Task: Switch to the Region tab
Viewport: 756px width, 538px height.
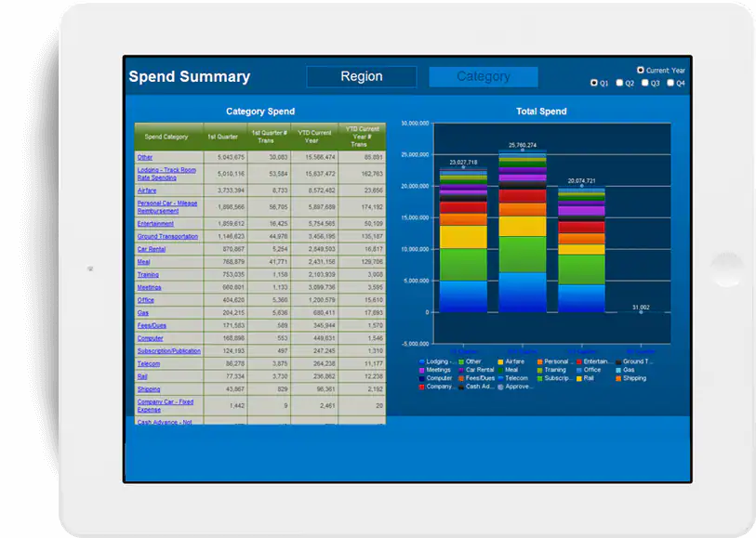Action: click(x=361, y=76)
